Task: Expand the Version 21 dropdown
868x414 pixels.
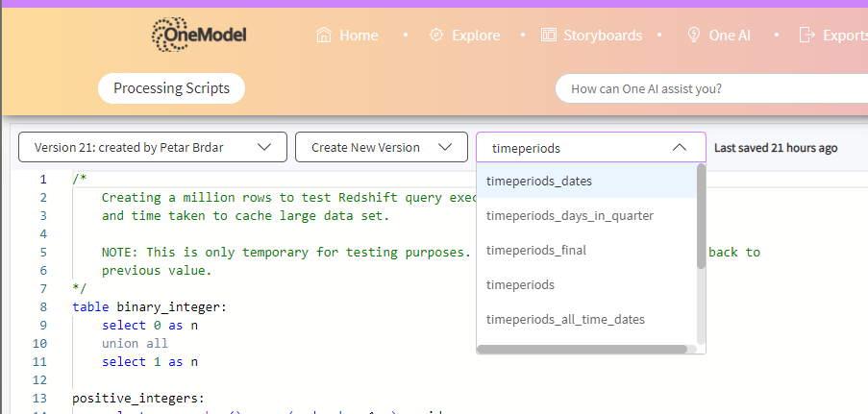Action: 153,147
